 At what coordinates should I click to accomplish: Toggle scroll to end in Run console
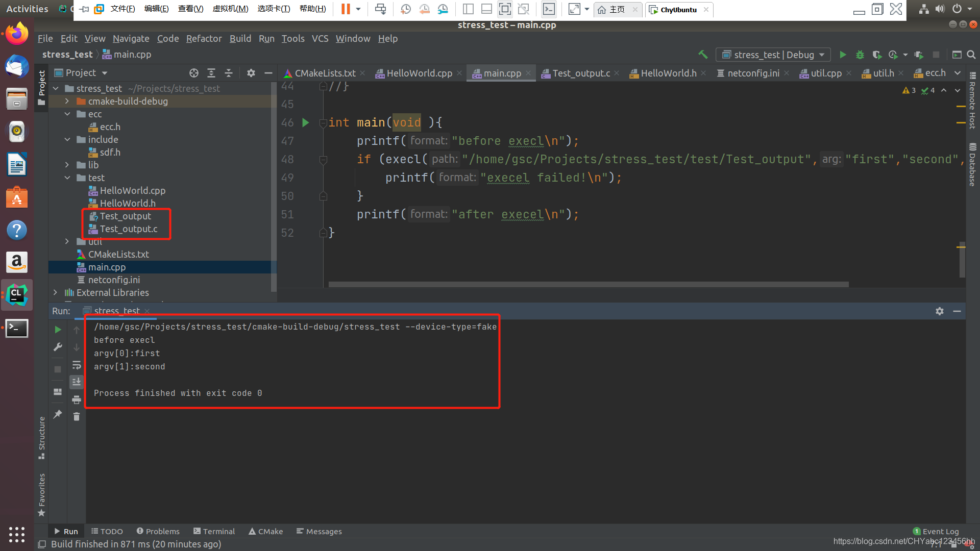pos(77,382)
